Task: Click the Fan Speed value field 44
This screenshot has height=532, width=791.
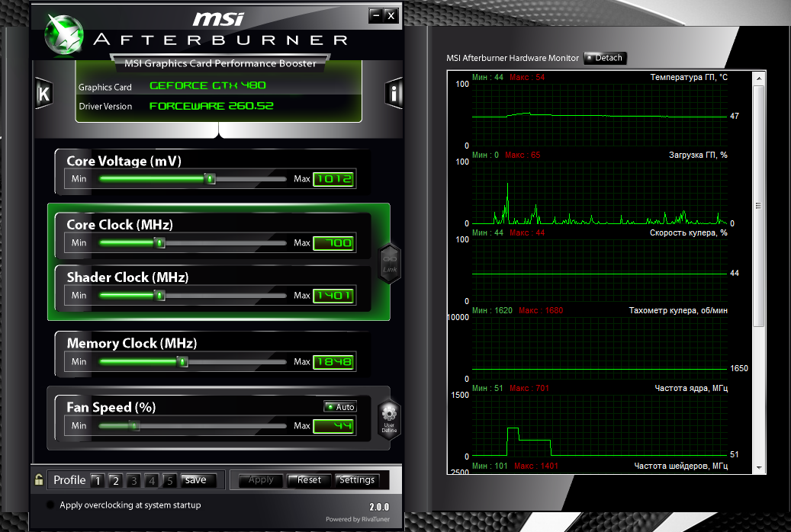Action: [x=333, y=426]
